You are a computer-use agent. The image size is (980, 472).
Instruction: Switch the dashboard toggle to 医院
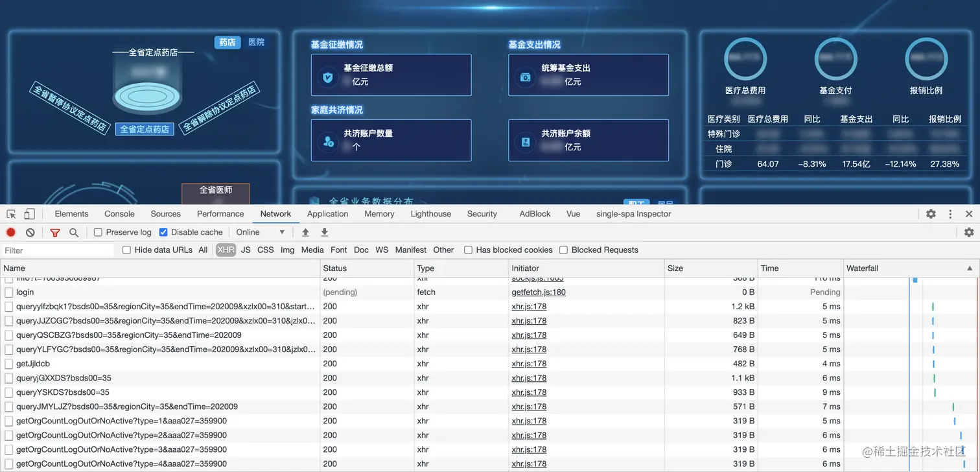pos(257,42)
